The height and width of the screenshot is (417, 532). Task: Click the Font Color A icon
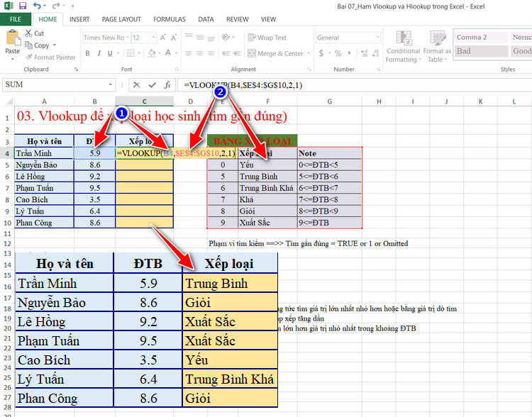(168, 52)
